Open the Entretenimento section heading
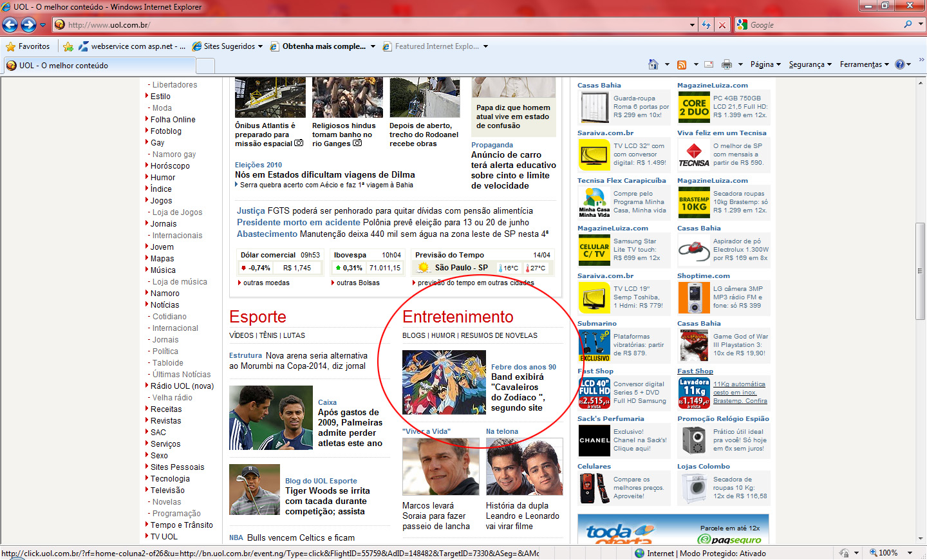The image size is (927, 560). (458, 317)
